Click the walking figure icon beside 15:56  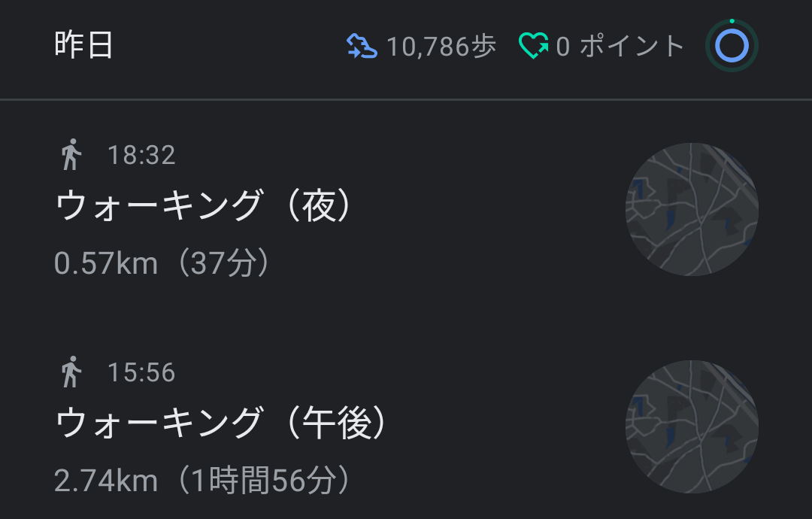[x=71, y=372]
